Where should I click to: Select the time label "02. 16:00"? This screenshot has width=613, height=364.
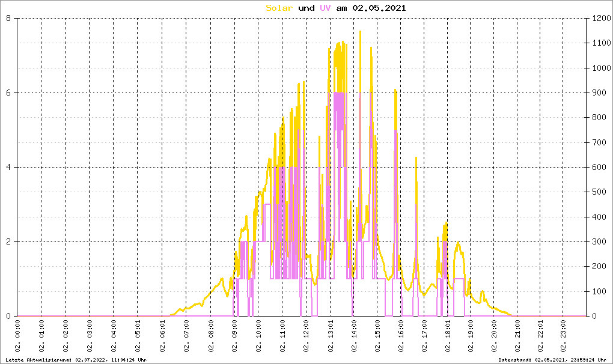[x=401, y=336]
